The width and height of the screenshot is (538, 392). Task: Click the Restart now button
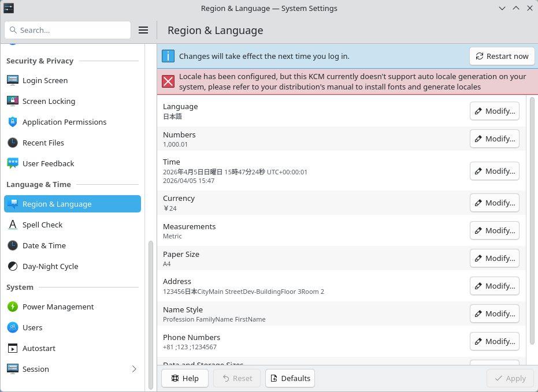pyautogui.click(x=502, y=56)
